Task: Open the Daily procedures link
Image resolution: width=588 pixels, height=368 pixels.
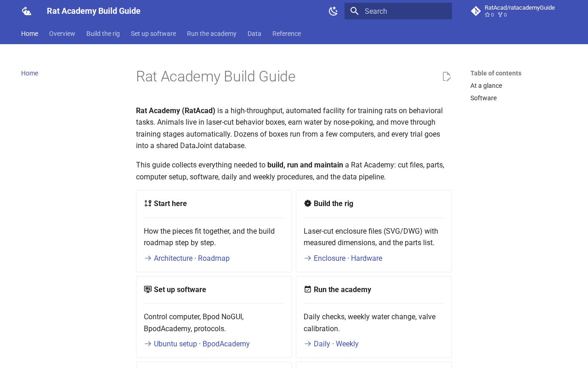Action: [322, 344]
